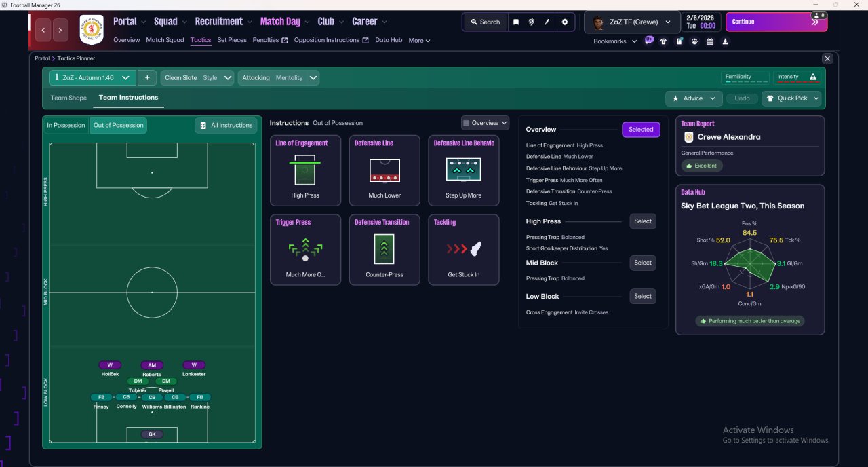Click the Data Hub radar chart
The image size is (868, 467).
point(750,264)
